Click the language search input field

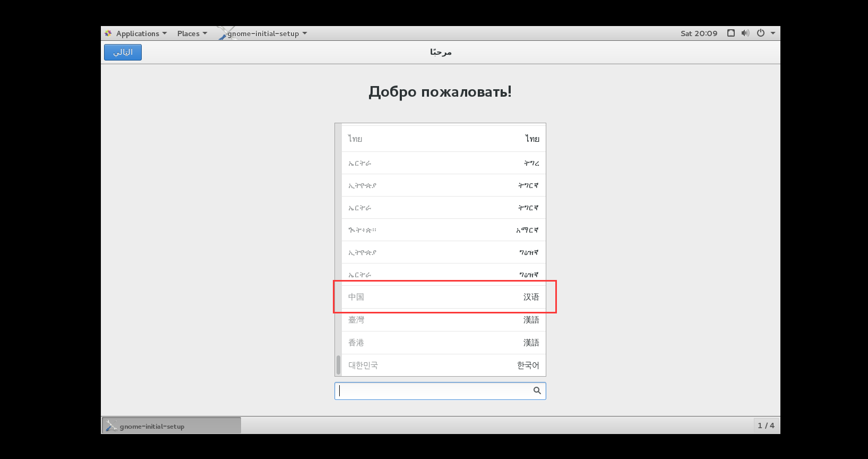[440, 391]
